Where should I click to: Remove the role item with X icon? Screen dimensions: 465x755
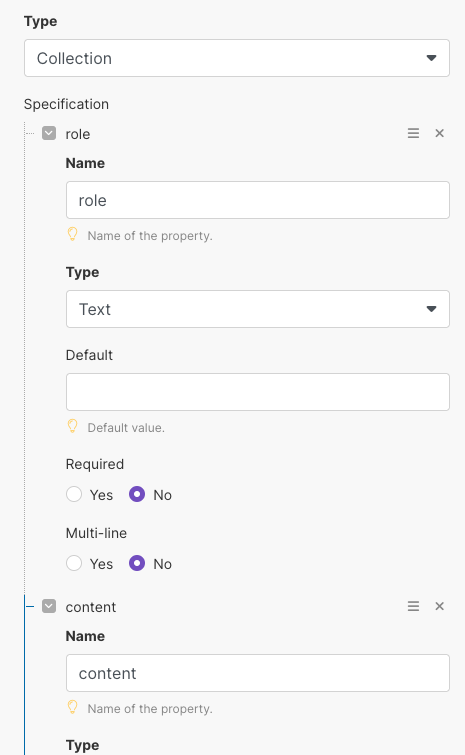pos(439,133)
